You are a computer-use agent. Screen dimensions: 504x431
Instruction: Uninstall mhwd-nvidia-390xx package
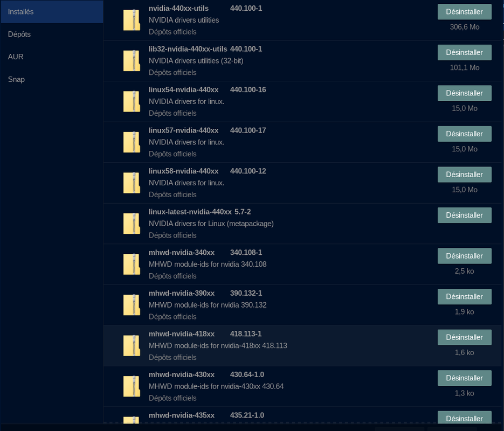tap(465, 297)
